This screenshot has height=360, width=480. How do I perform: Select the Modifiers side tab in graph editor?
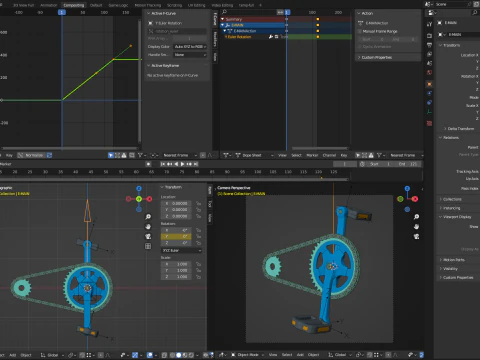click(x=215, y=39)
